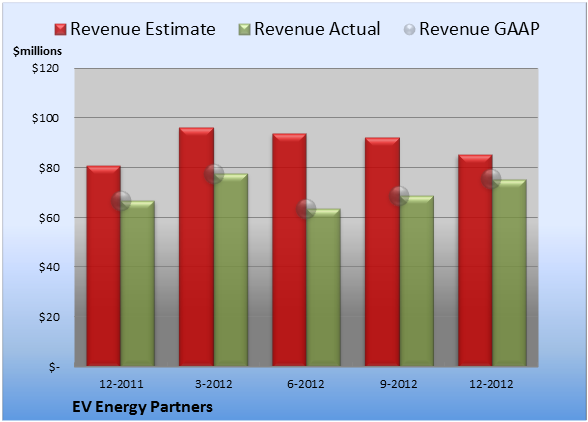This screenshot has height=422, width=588.
Task: Select the 6-2012 axis label
Action: (306, 384)
